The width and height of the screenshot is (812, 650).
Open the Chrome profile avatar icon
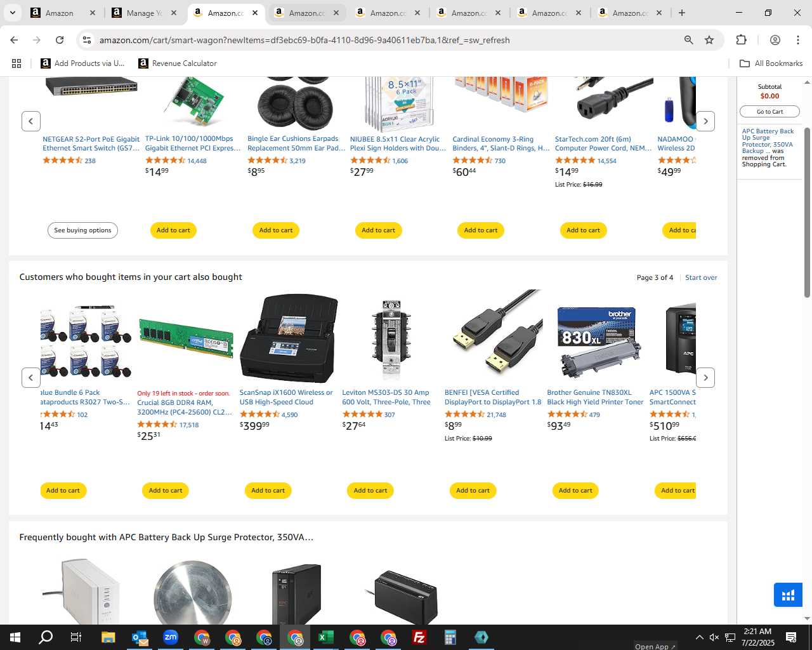775,40
